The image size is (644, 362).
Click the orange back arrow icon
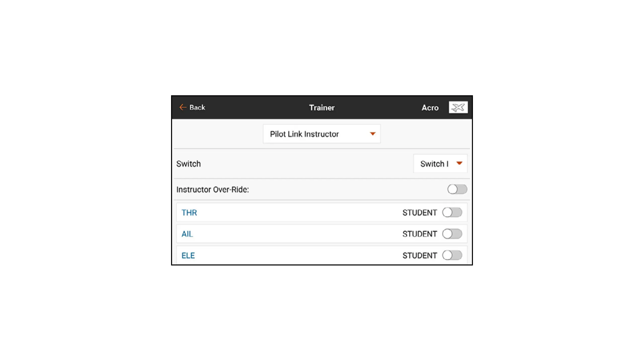(x=183, y=107)
